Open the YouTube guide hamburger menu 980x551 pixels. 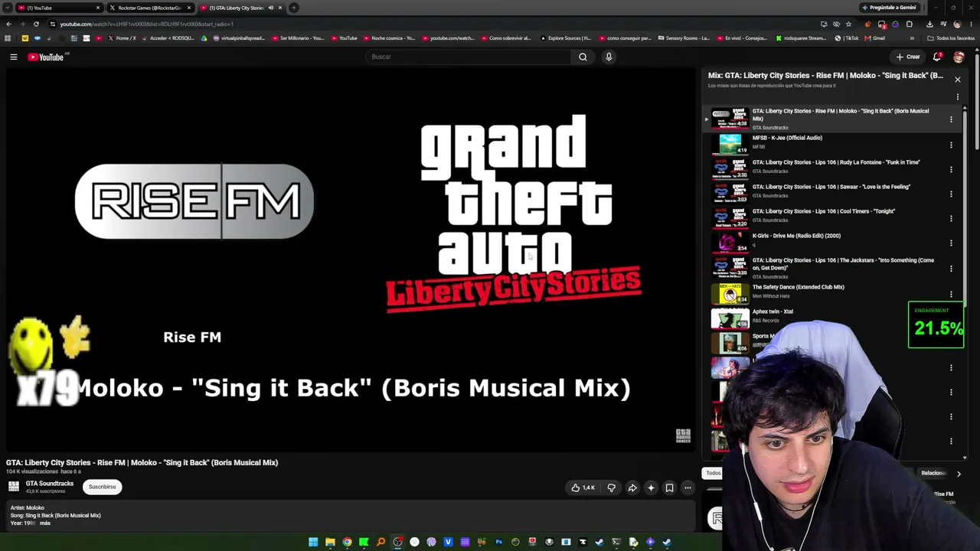14,57
